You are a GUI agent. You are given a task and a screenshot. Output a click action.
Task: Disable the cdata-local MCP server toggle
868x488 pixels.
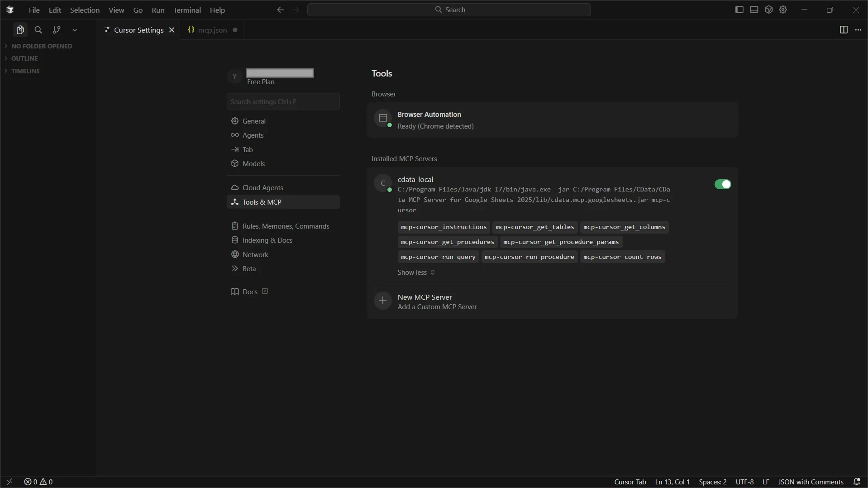pyautogui.click(x=722, y=184)
